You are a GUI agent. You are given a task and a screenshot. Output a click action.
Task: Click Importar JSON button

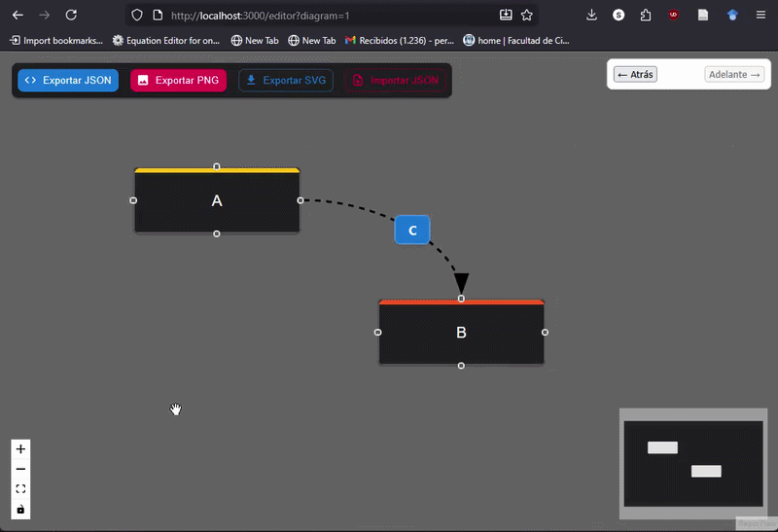tap(395, 80)
